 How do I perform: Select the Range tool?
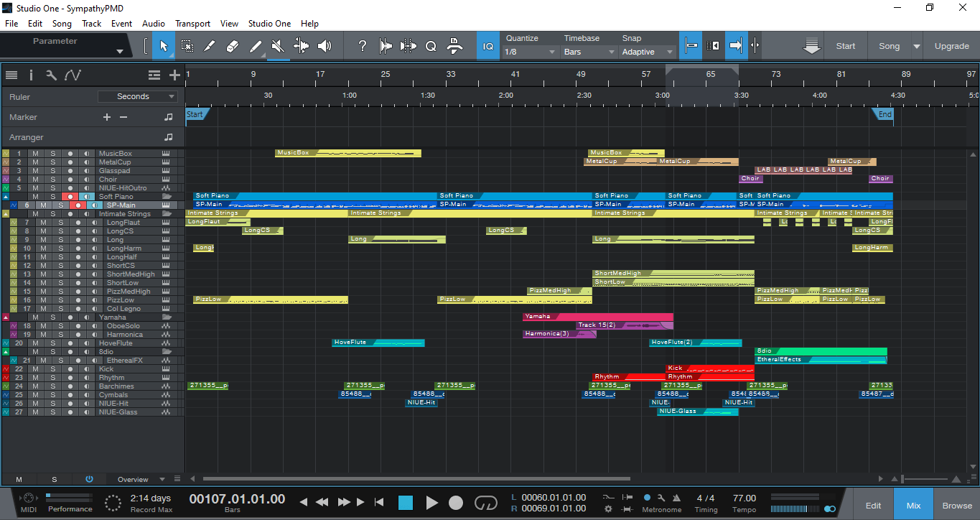click(x=187, y=46)
